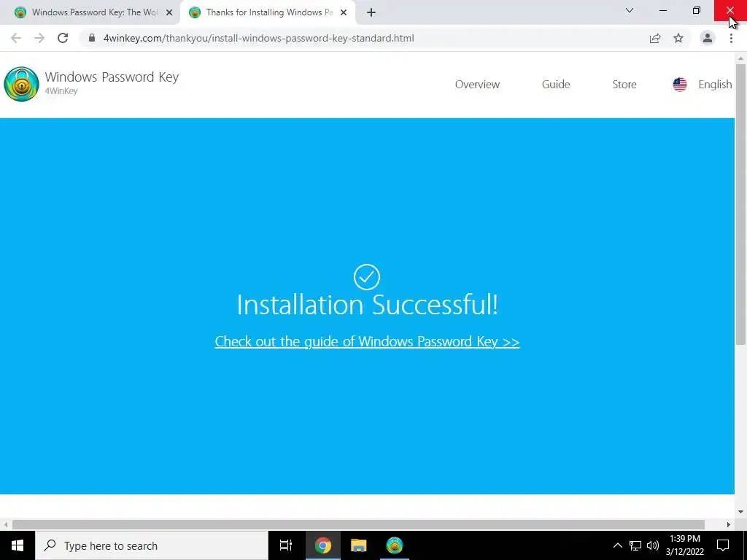The height and width of the screenshot is (560, 747).
Task: Close the Chrome window
Action: pyautogui.click(x=729, y=10)
